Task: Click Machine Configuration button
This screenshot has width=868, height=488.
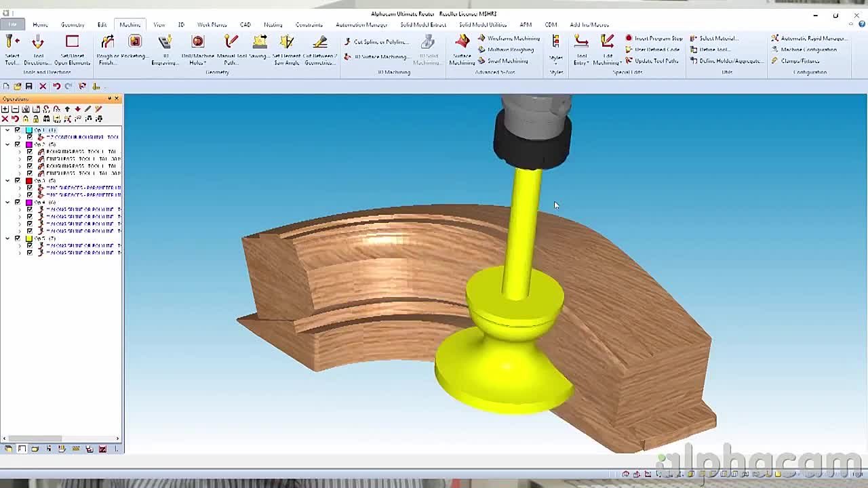Action: 804,49
